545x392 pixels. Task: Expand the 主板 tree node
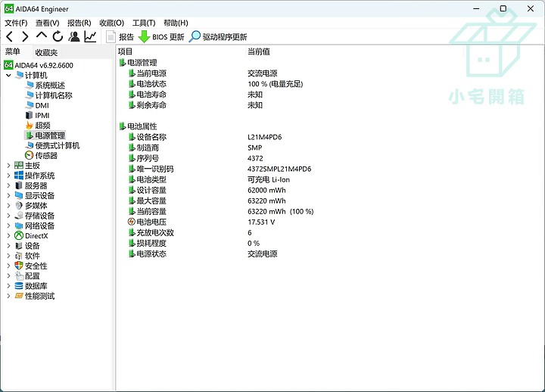pos(8,166)
